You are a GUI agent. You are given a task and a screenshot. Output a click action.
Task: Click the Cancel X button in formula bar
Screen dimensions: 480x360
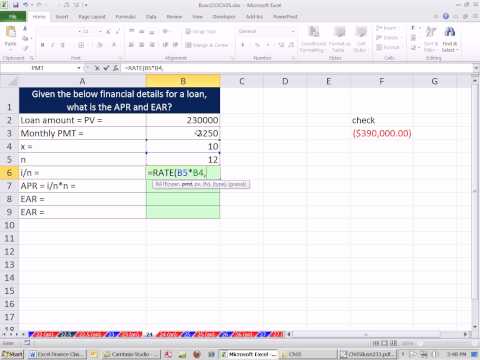click(x=97, y=68)
